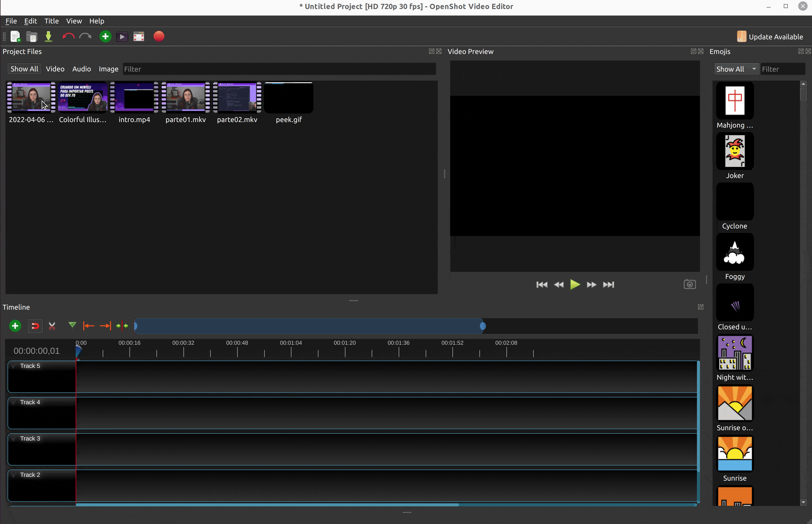This screenshot has height=524, width=812.
Task: Export the video using the red record icon
Action: [159, 36]
